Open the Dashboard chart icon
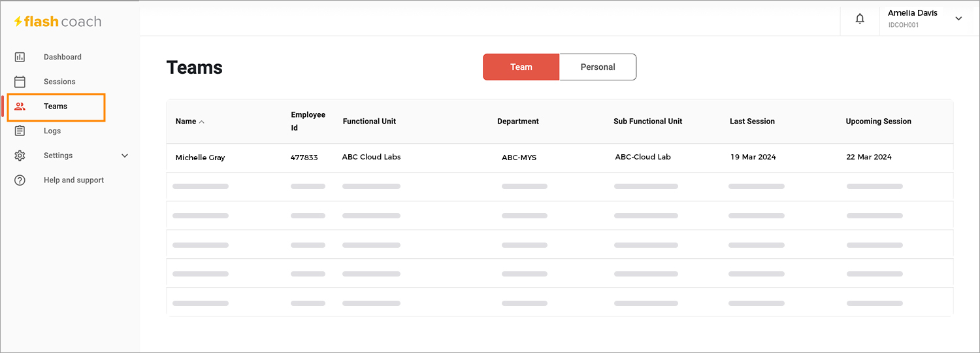Image resolution: width=980 pixels, height=353 pixels. [x=20, y=57]
